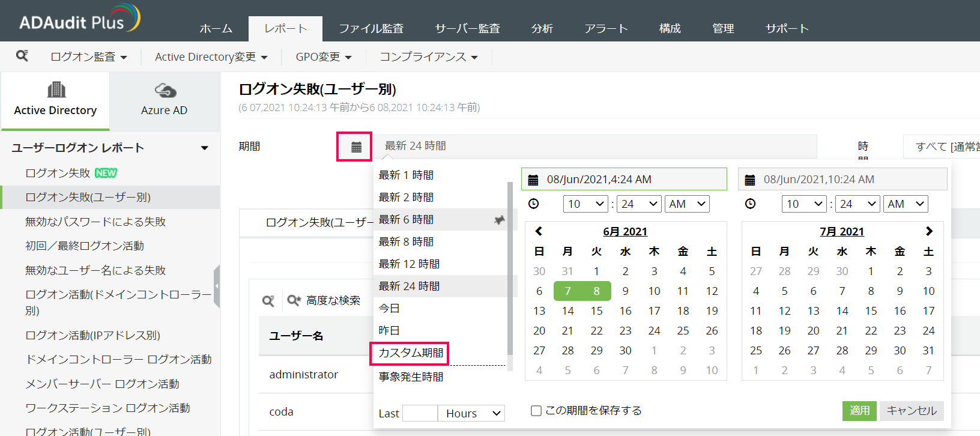The image size is (980, 436).
Task: Select June 15 in the calendar
Action: [x=596, y=311]
